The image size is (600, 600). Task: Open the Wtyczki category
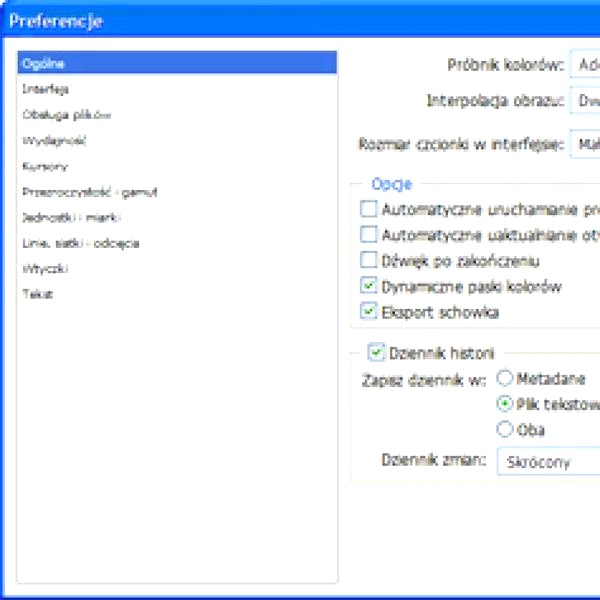[x=177, y=269]
